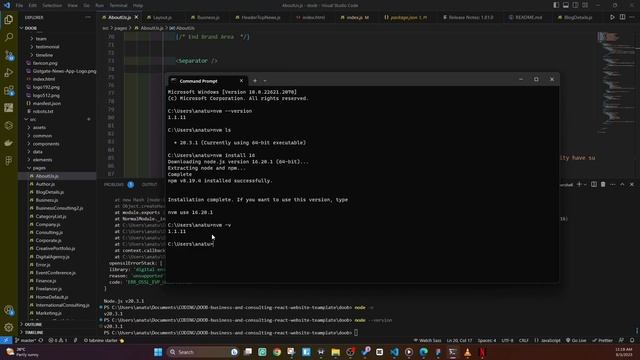The width and height of the screenshot is (640, 360).
Task: Toggle the Primary Side Bar layout icon
Action: click(556, 5)
